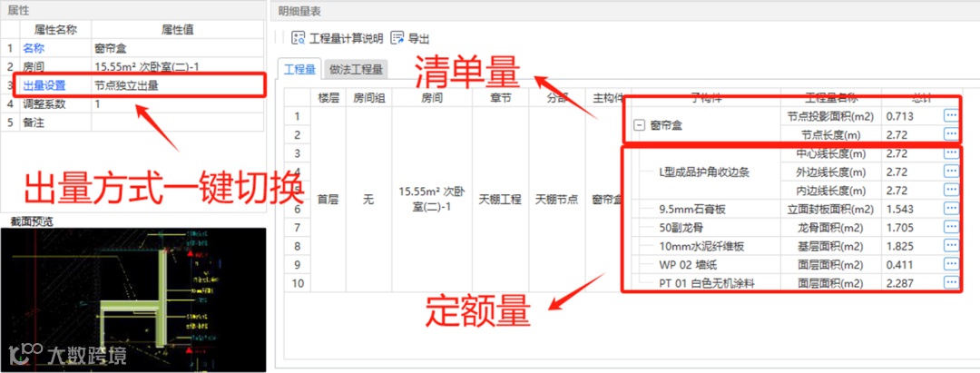
Task: Open details button for 立面封板面积(m2) row
Action: [x=951, y=208]
